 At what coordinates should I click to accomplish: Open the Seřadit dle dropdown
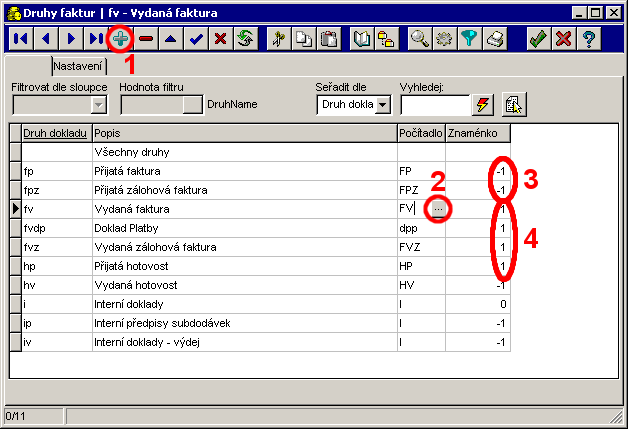click(385, 104)
